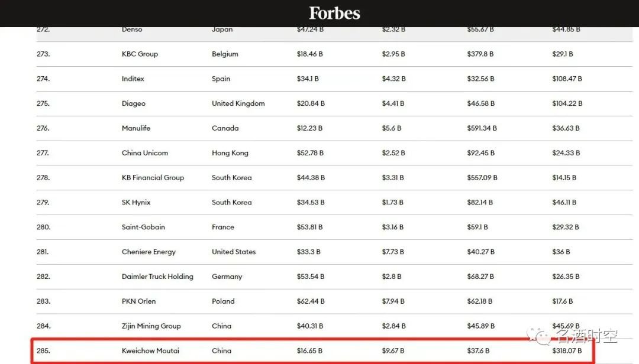Click rank number 284.

(x=44, y=326)
